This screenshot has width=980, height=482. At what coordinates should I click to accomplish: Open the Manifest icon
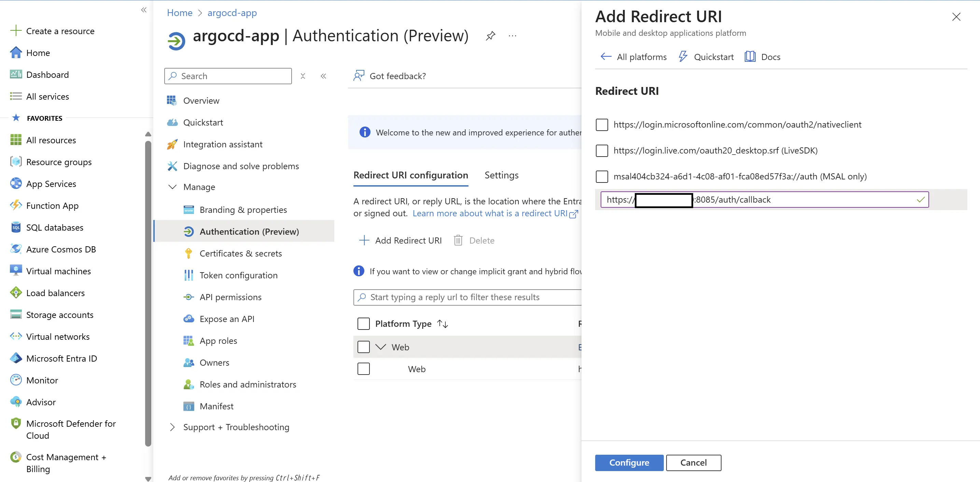pos(188,406)
